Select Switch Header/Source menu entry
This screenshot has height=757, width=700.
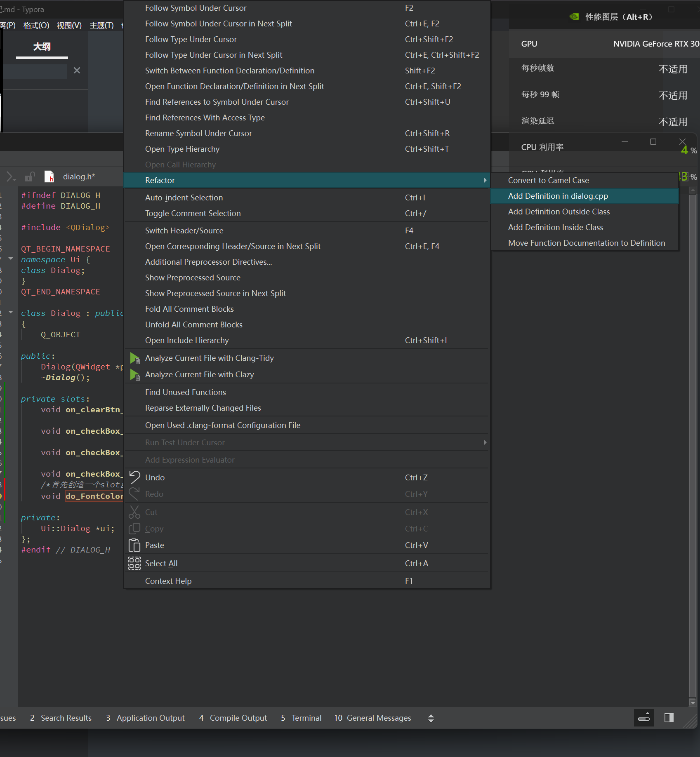point(184,230)
